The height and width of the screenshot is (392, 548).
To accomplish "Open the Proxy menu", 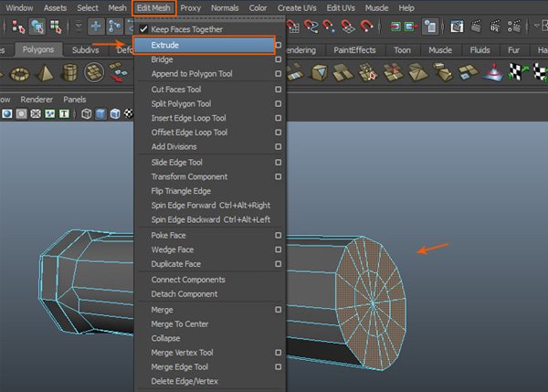I will pos(191,8).
